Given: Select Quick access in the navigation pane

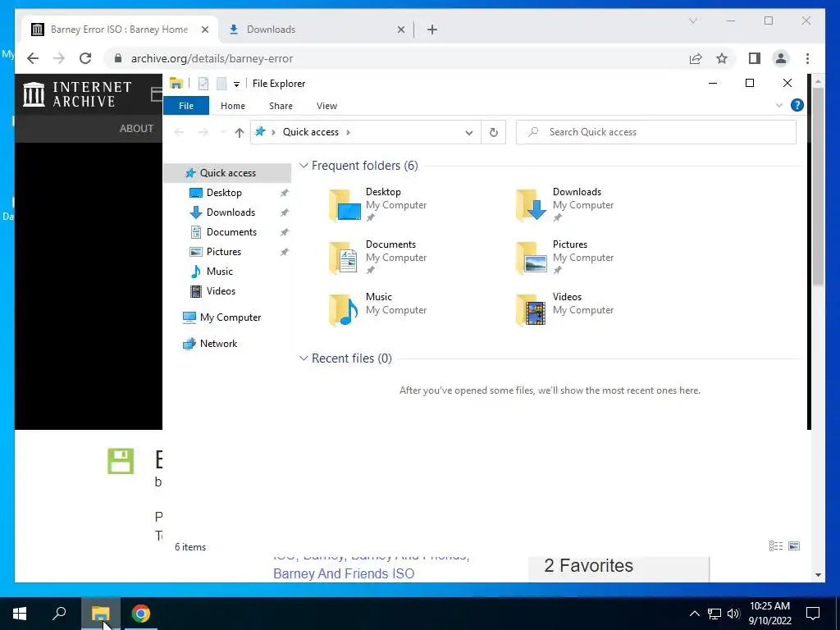Looking at the screenshot, I should [x=227, y=173].
